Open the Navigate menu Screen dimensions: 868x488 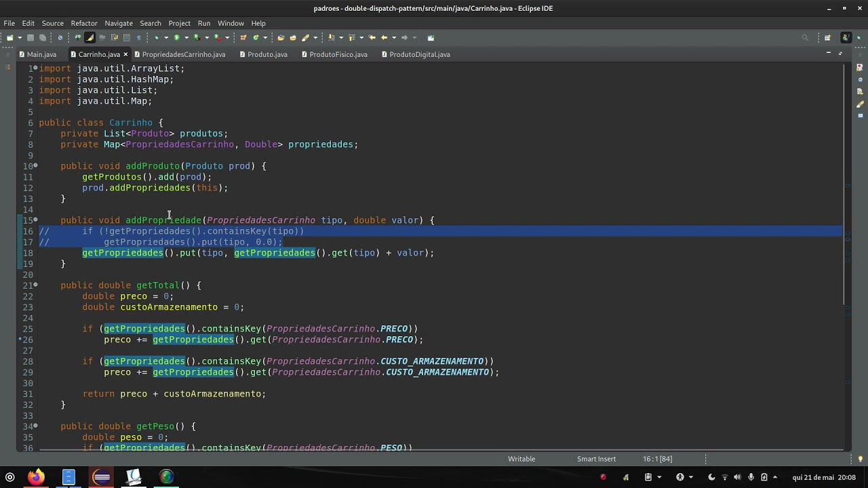coord(119,23)
